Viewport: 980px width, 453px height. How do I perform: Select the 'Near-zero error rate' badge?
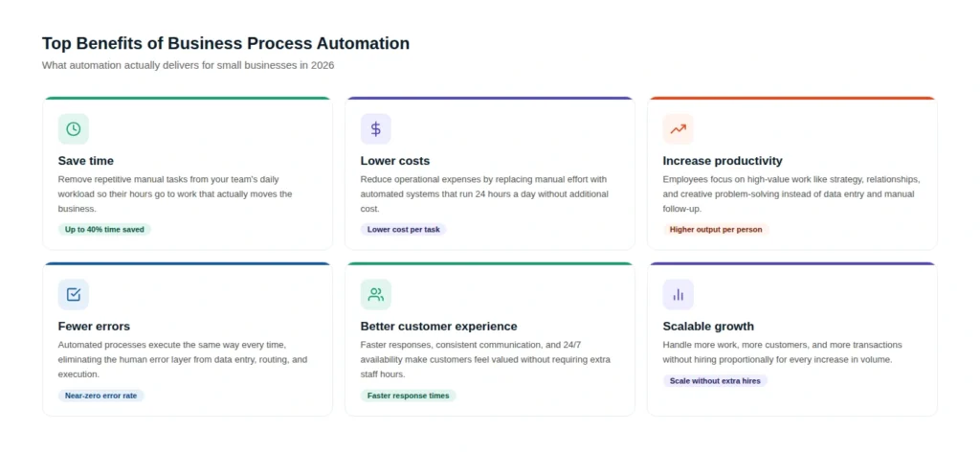coord(100,396)
